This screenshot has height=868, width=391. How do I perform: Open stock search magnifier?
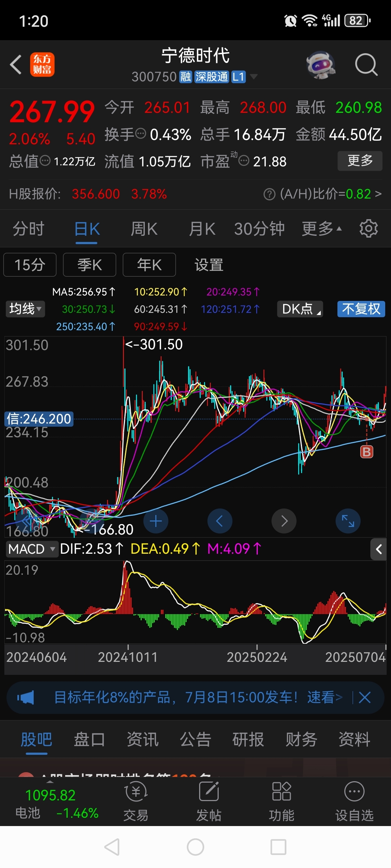pos(366,65)
